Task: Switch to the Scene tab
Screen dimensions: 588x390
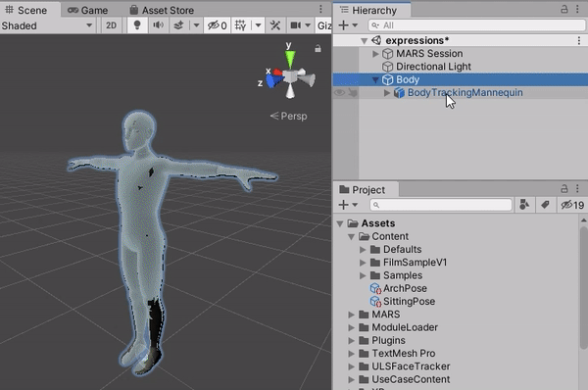Action: coord(26,10)
